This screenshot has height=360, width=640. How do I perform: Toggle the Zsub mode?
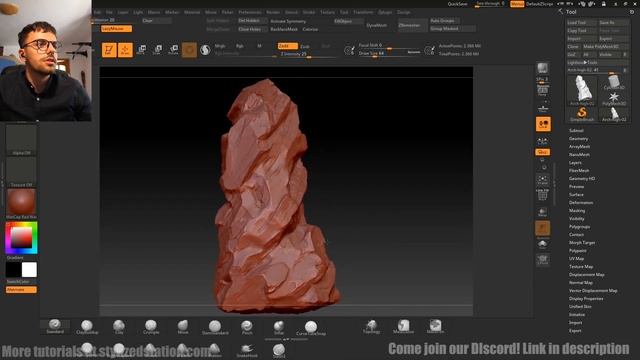(304, 47)
